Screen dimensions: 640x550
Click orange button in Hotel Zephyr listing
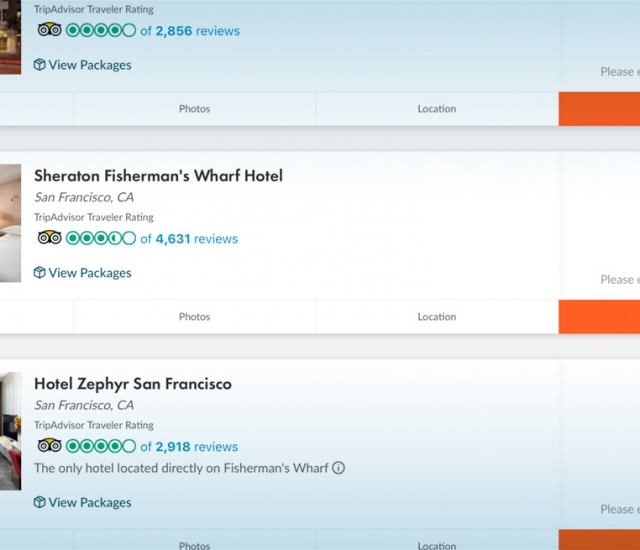(599, 540)
